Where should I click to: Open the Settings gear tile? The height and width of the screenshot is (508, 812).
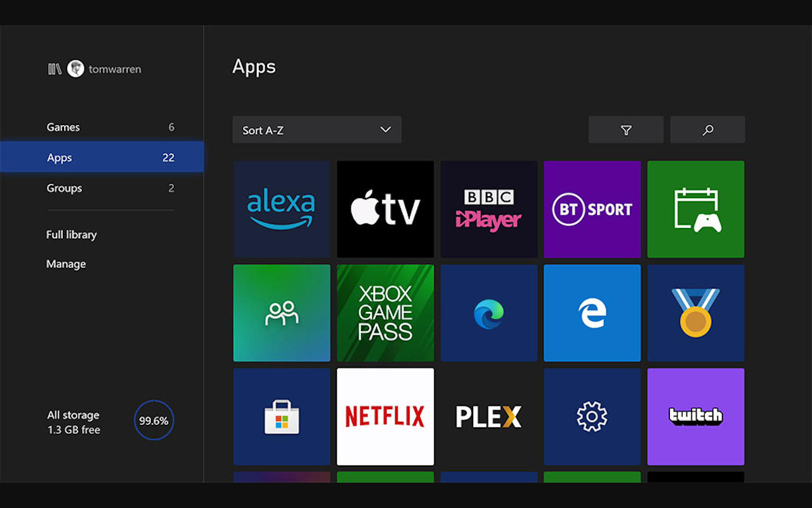[592, 417]
